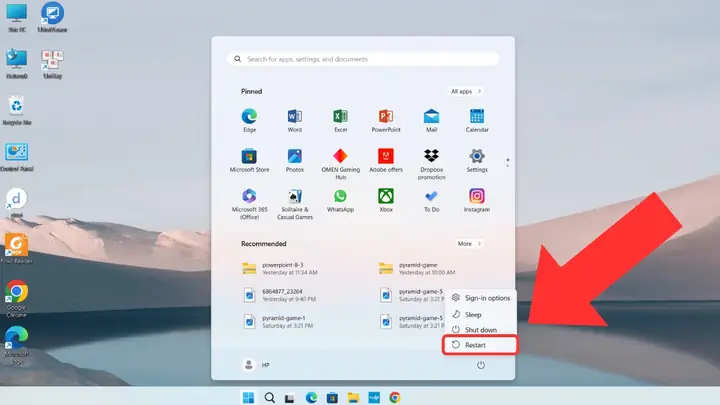The width and height of the screenshot is (720, 405).
Task: Open Task View on taskbar
Action: 289,398
